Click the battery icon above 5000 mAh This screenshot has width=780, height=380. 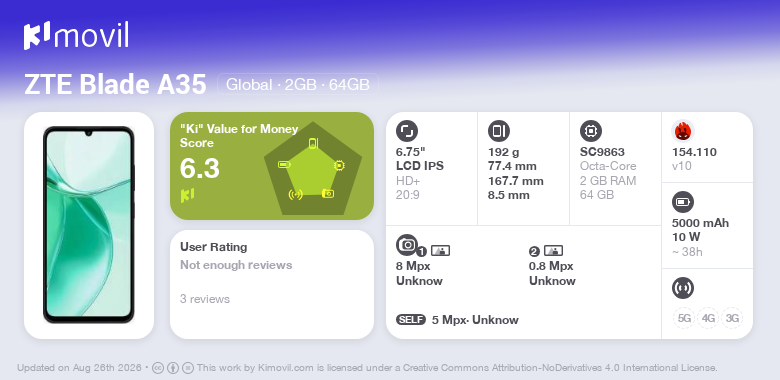[682, 202]
